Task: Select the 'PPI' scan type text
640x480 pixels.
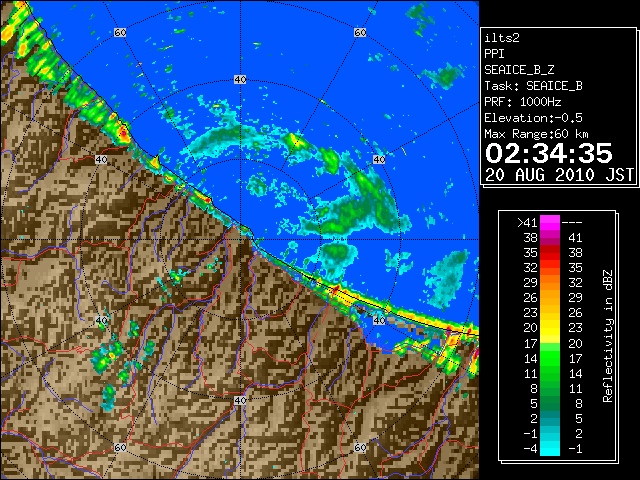Action: pos(494,54)
